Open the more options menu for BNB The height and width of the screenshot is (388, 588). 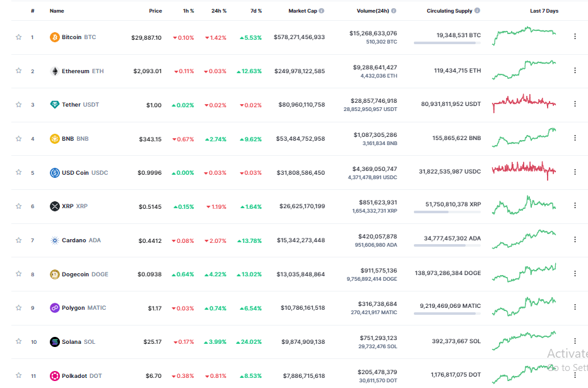pos(575,138)
